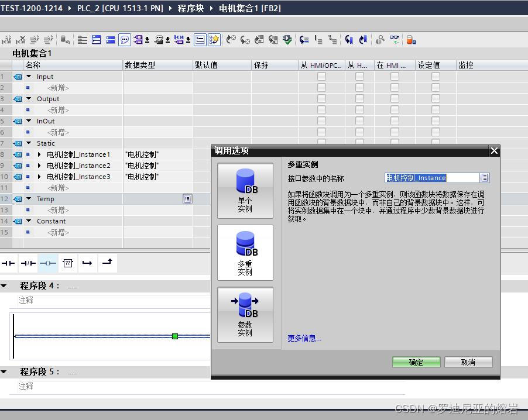Click 程序块 in the breadcrumb
This screenshot has height=420, width=528.
(x=191, y=8)
